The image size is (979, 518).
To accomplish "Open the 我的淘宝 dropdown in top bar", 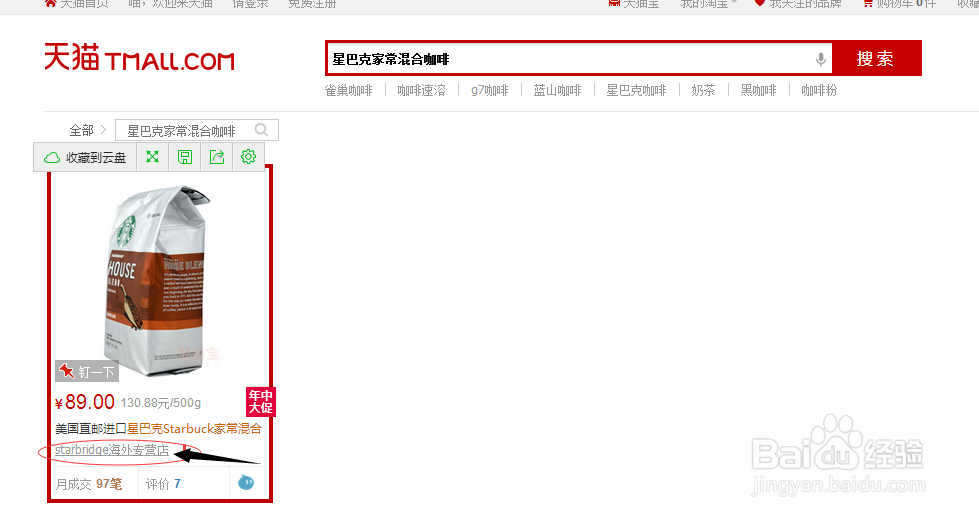I will click(708, 4).
